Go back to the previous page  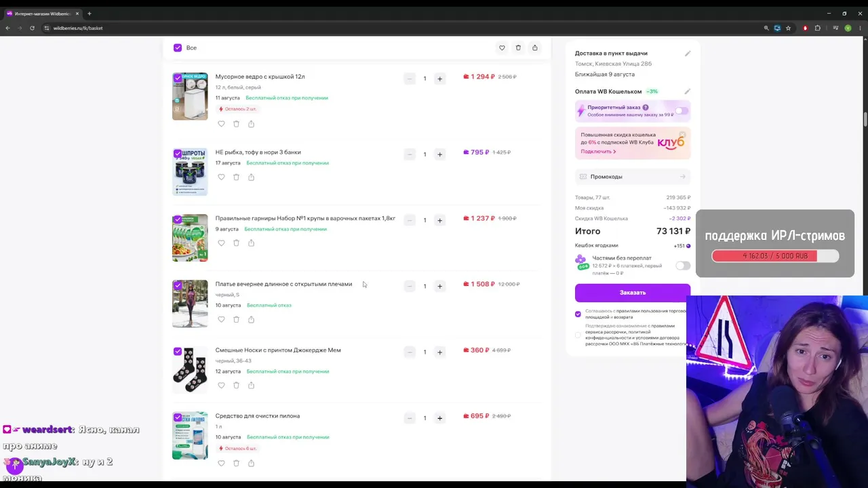pos(7,28)
